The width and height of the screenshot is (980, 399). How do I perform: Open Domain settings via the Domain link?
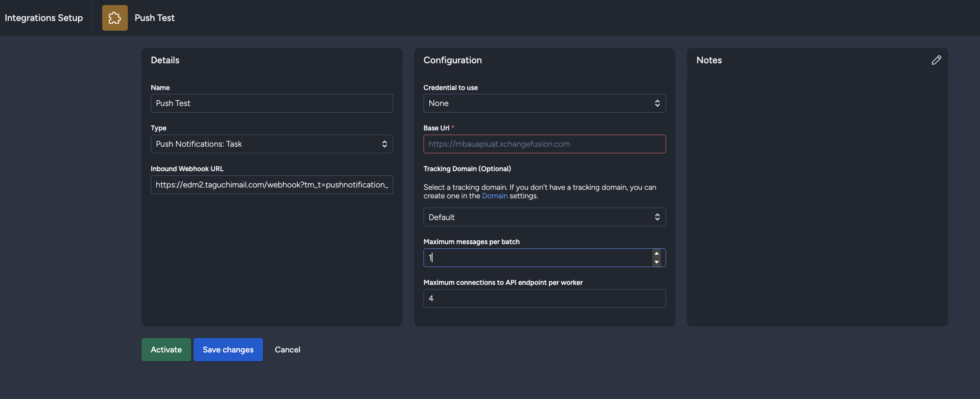point(494,196)
